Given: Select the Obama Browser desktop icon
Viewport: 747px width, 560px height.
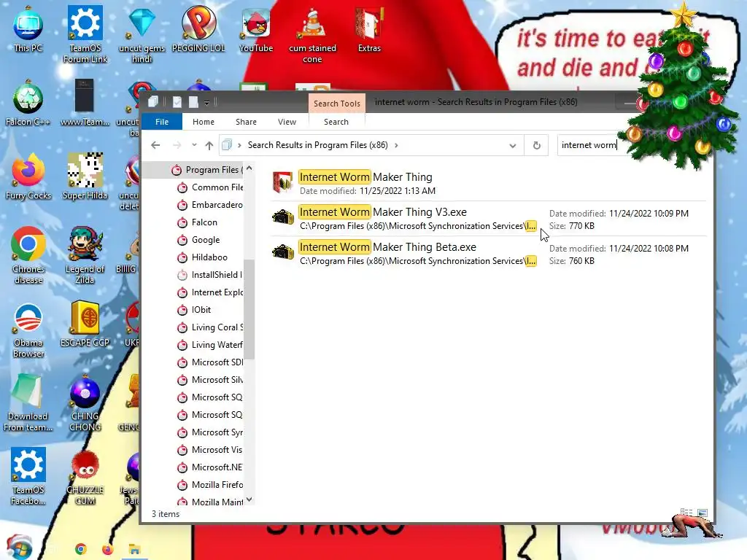Looking at the screenshot, I should point(28,330).
